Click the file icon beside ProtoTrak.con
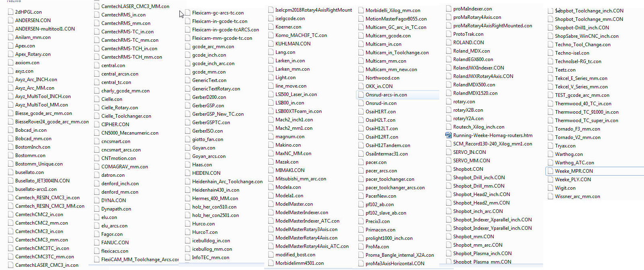Screen dimensions: 644x270 (x=449, y=34)
